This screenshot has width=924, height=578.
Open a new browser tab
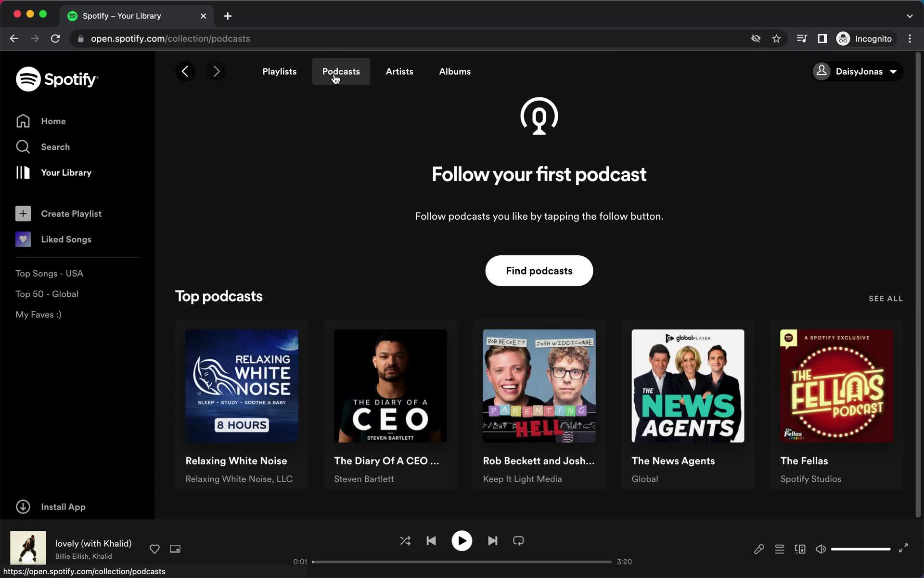click(x=228, y=16)
